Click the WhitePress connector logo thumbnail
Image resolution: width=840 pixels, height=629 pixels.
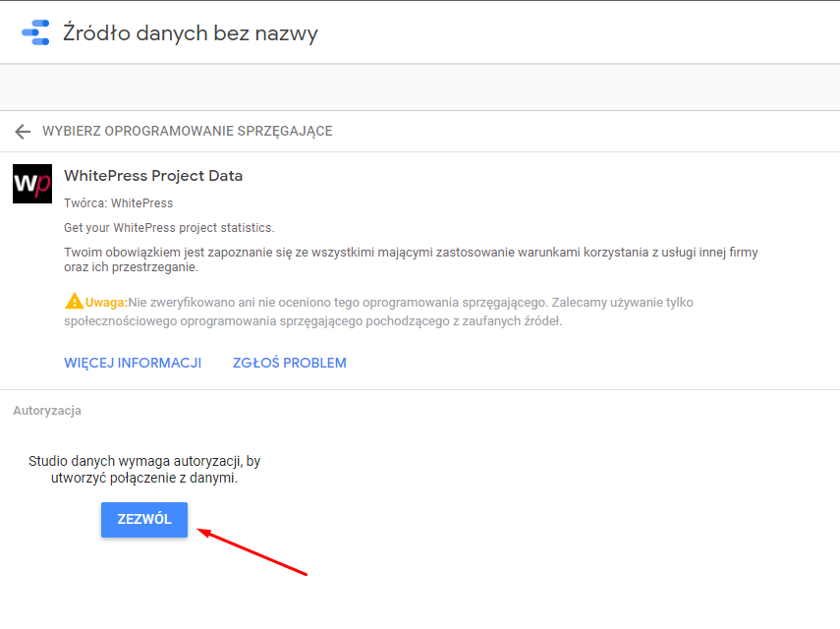tap(32, 184)
